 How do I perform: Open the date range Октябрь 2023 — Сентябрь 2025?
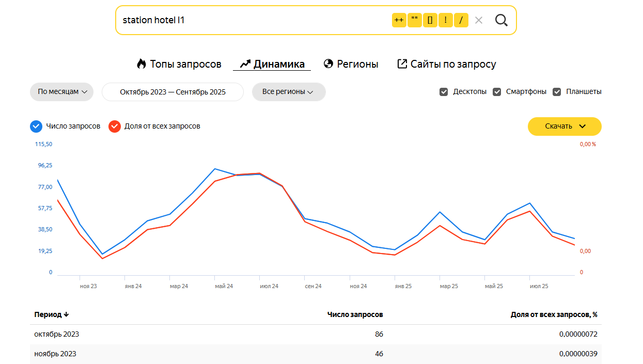(172, 92)
